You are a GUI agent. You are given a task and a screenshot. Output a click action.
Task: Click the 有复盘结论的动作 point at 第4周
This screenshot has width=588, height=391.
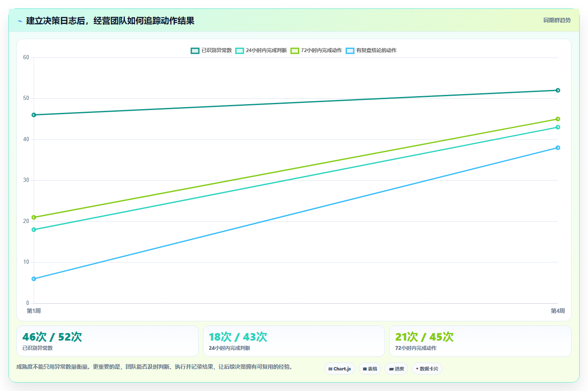pyautogui.click(x=558, y=147)
